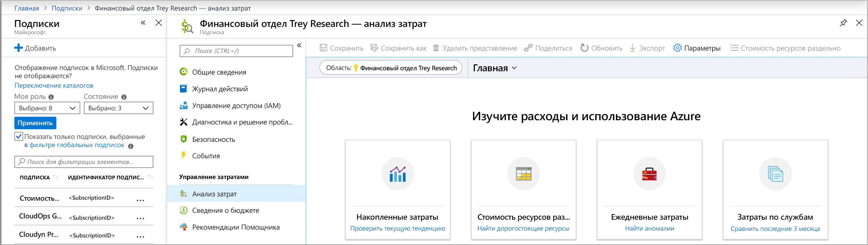This screenshot has width=868, height=245.
Task: Click the Применить button
Action: [35, 123]
